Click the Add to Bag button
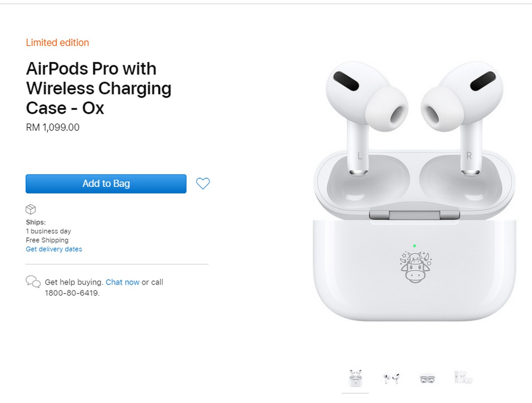The width and height of the screenshot is (532, 403). [x=106, y=184]
